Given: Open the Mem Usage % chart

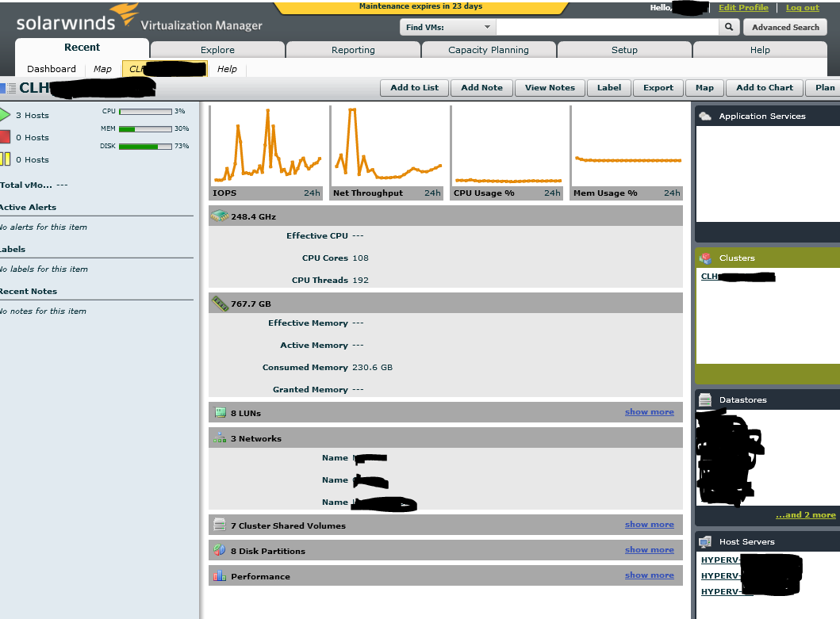Looking at the screenshot, I should [x=627, y=153].
